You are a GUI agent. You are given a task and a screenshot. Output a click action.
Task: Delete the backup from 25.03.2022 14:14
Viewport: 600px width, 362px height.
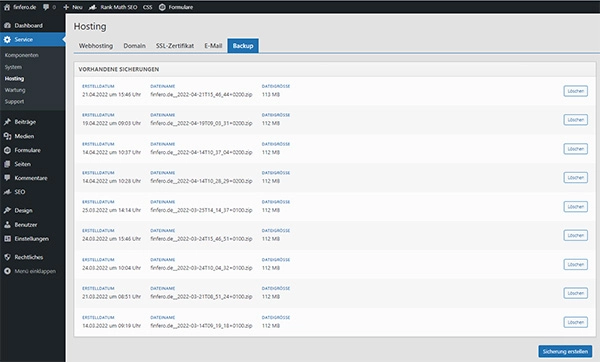576,207
